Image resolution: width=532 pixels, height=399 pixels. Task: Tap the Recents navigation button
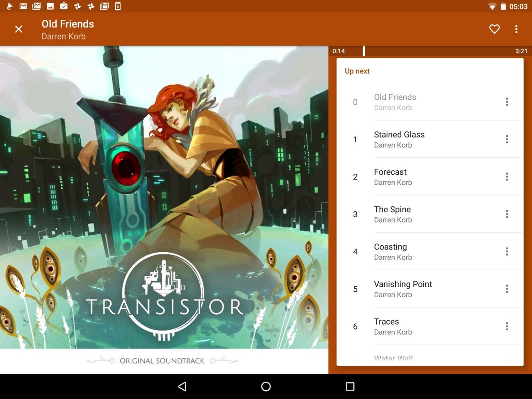click(x=349, y=387)
